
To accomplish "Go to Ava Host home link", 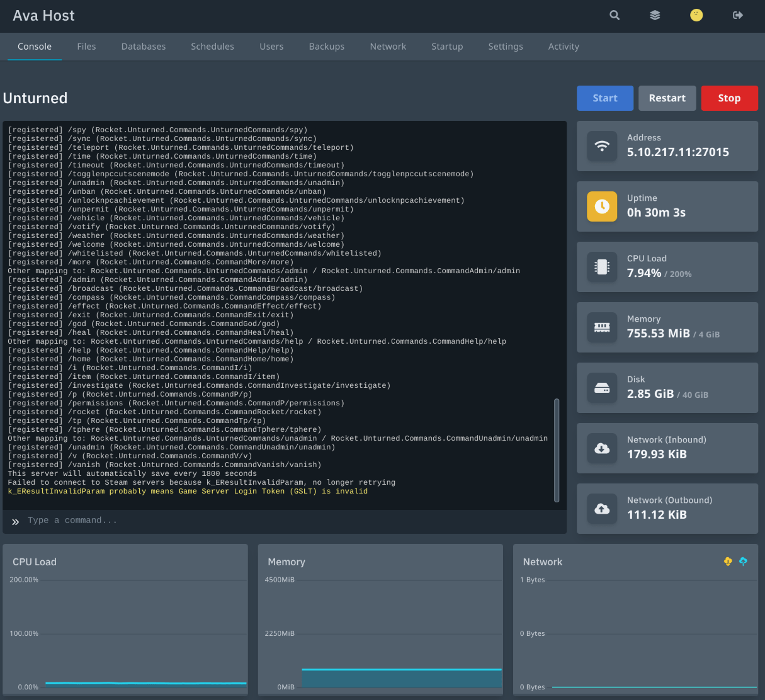I will [x=43, y=16].
